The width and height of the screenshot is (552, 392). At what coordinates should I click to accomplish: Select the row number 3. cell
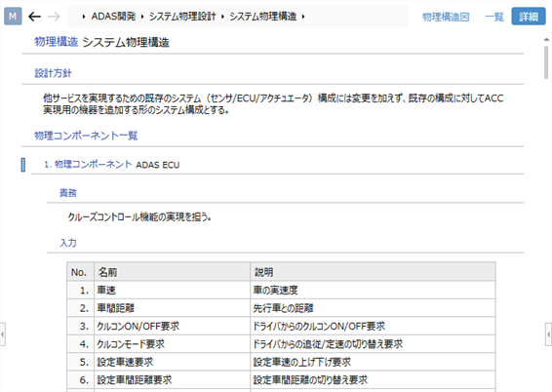click(80, 327)
